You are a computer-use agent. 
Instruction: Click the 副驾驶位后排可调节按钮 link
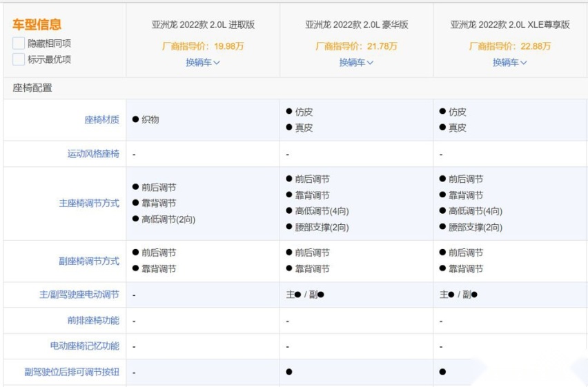(72, 372)
